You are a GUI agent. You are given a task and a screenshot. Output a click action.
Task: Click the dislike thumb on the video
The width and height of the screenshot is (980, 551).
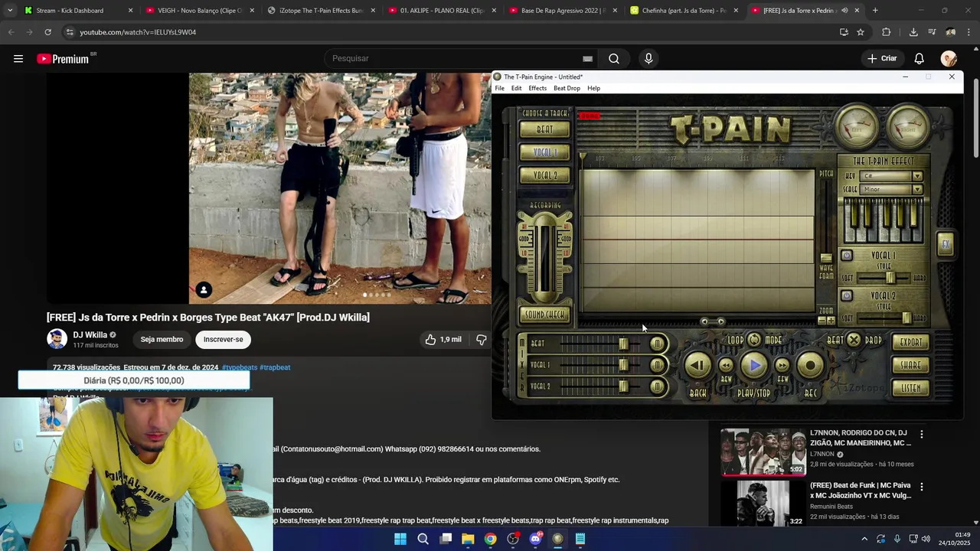482,340
